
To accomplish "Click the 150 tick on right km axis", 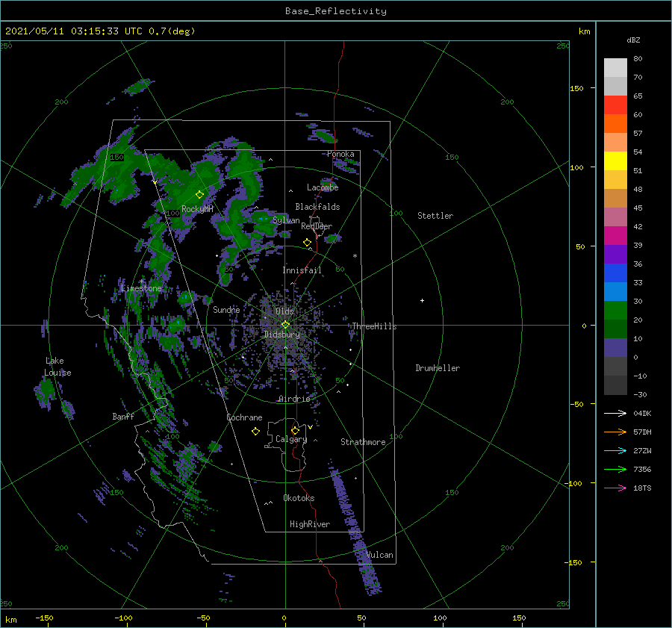I will click(577, 88).
